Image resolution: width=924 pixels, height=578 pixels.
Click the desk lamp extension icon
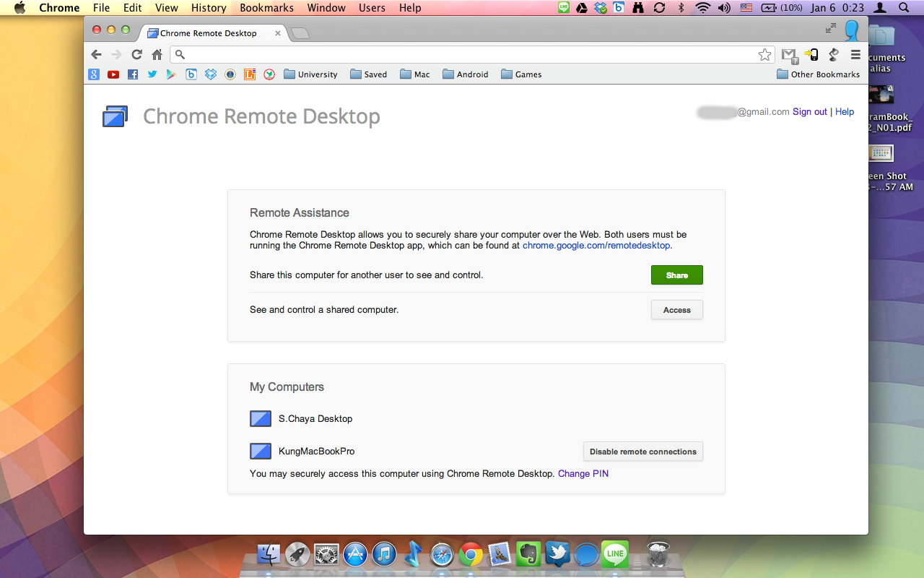(x=833, y=54)
